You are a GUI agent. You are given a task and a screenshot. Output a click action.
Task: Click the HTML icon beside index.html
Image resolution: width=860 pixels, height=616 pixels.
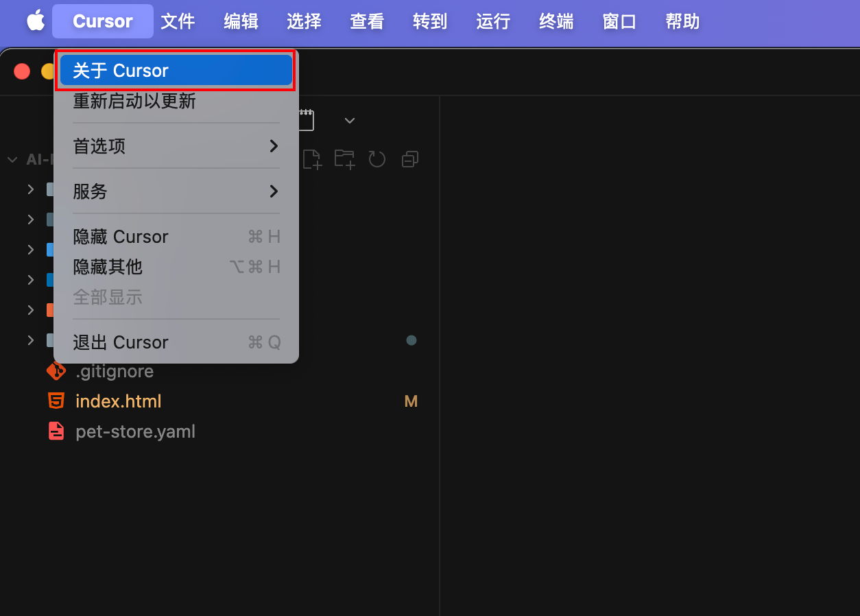[56, 401]
